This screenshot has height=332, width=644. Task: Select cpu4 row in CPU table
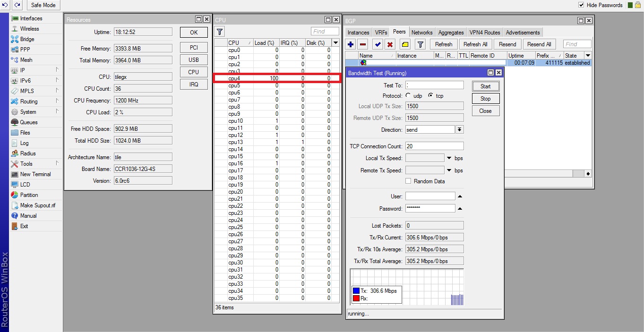click(x=277, y=78)
